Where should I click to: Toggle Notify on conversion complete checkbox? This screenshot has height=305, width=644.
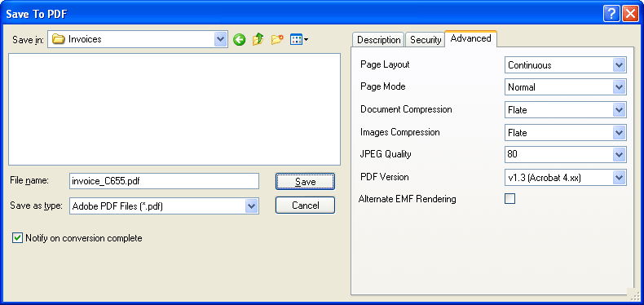pyautogui.click(x=17, y=238)
